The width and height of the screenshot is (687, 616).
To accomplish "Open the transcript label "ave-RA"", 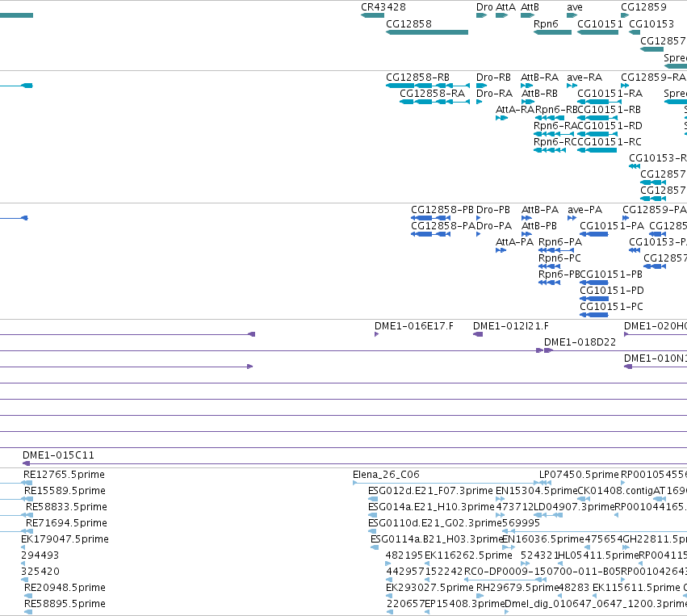I will 584,78.
